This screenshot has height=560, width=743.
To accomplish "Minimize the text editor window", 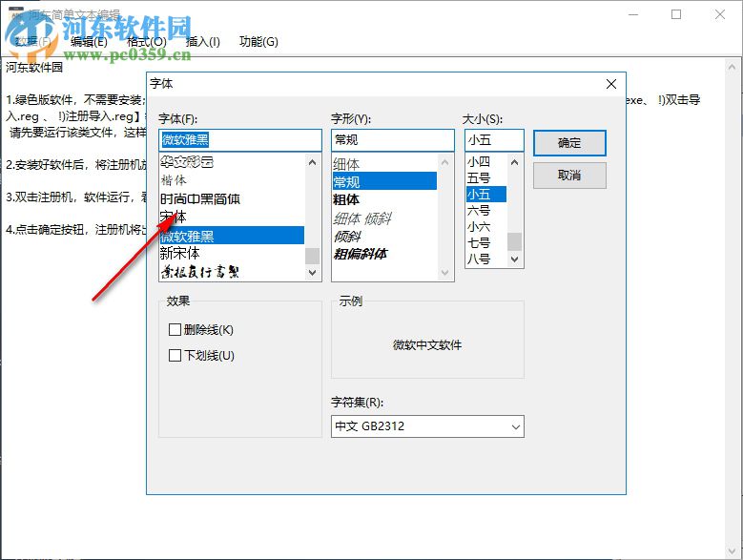I will (x=633, y=14).
